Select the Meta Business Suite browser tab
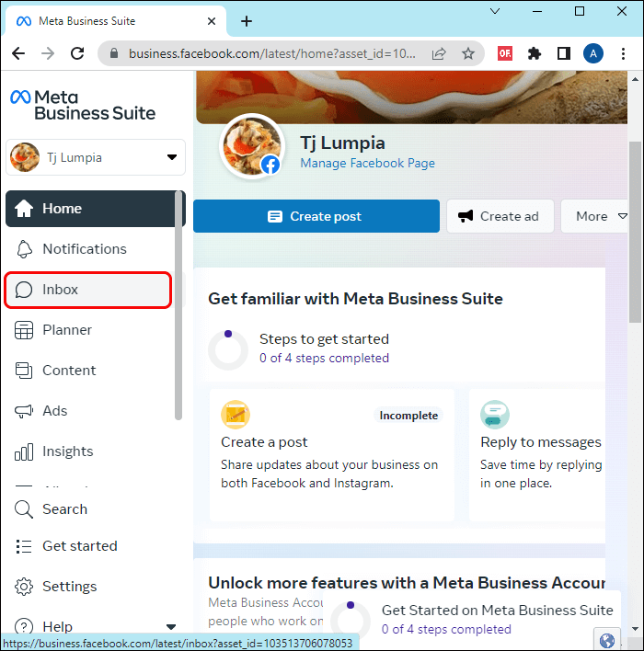 pyautogui.click(x=116, y=21)
